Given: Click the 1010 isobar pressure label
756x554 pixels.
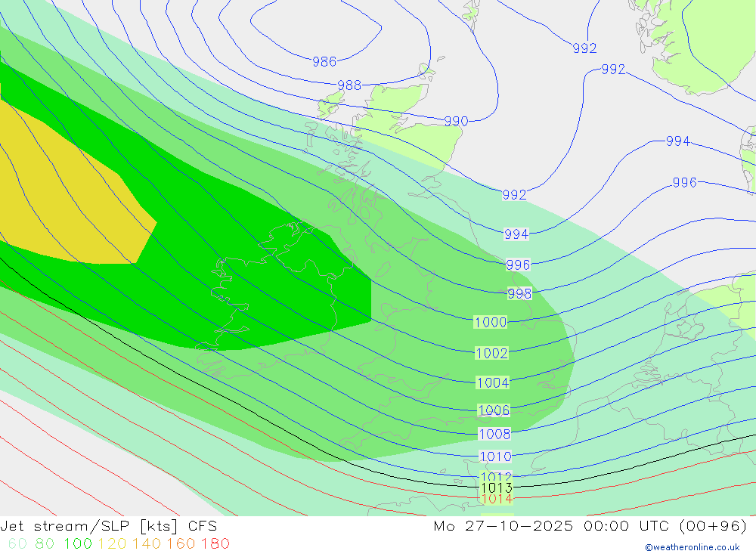Looking at the screenshot, I should (495, 457).
